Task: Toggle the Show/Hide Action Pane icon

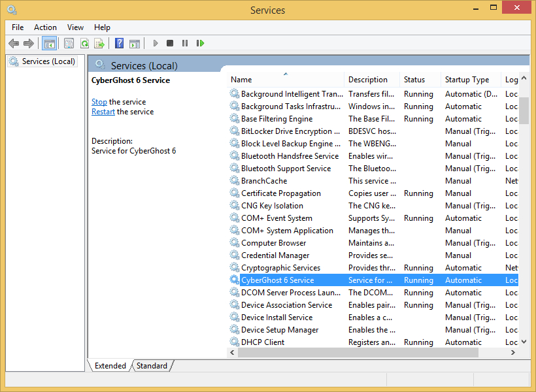Action: point(135,43)
